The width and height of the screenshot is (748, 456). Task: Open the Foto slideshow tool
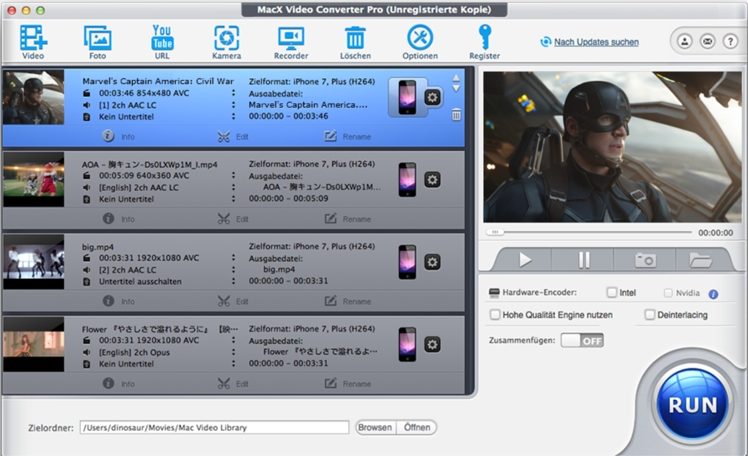(97, 40)
